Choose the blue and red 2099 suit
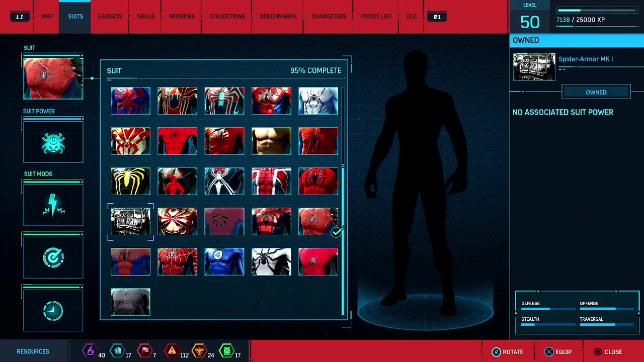 coord(130,101)
